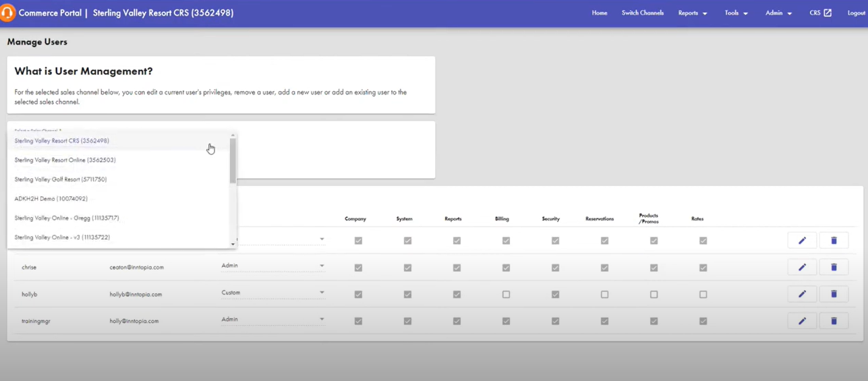Click pencil icon in row above chrise
Viewport: 868px width, 381px height.
[802, 240]
